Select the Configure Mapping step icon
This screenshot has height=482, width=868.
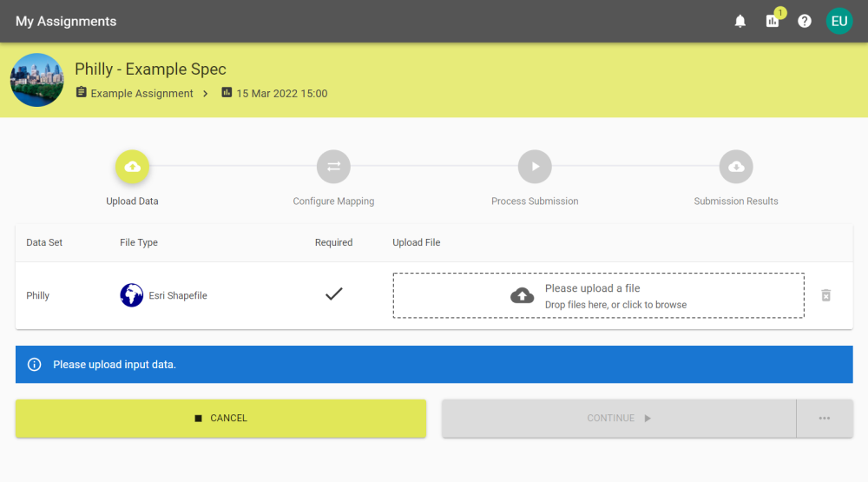click(333, 167)
